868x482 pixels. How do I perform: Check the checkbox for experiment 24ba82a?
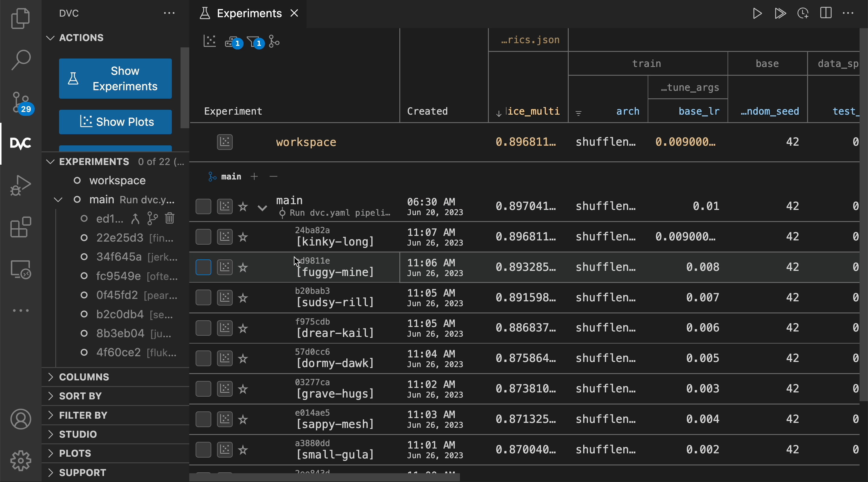203,236
